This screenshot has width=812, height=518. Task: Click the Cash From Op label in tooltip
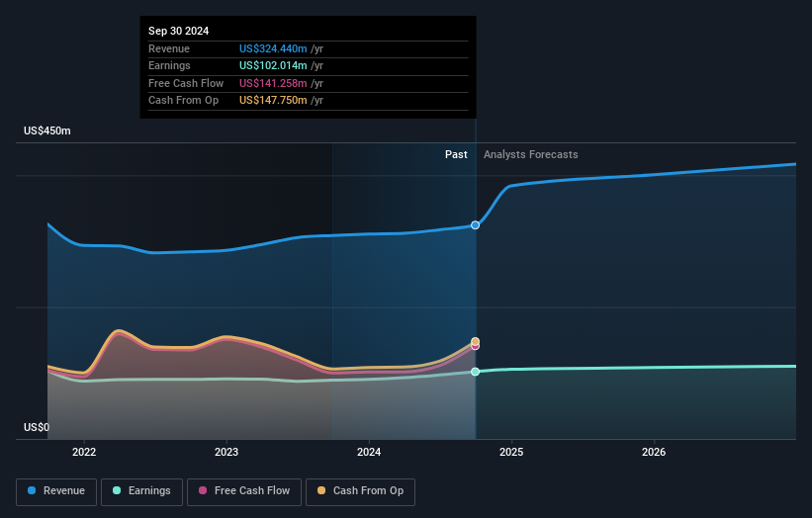pyautogui.click(x=183, y=101)
